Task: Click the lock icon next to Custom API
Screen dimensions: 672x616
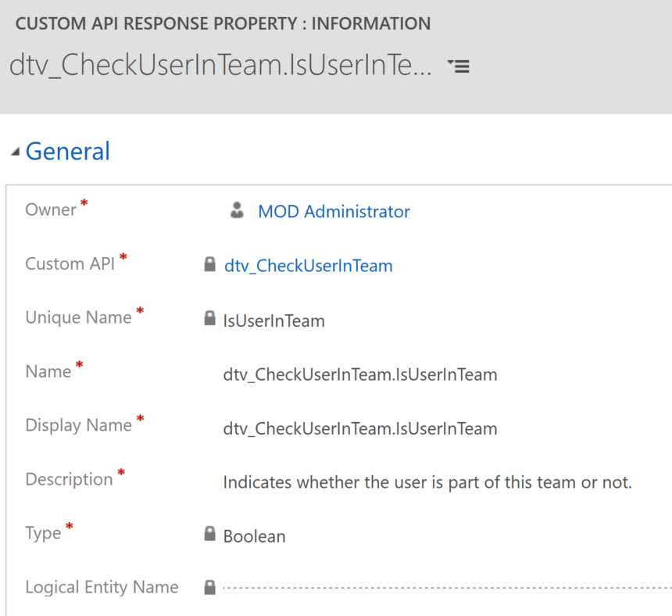Action: point(209,264)
